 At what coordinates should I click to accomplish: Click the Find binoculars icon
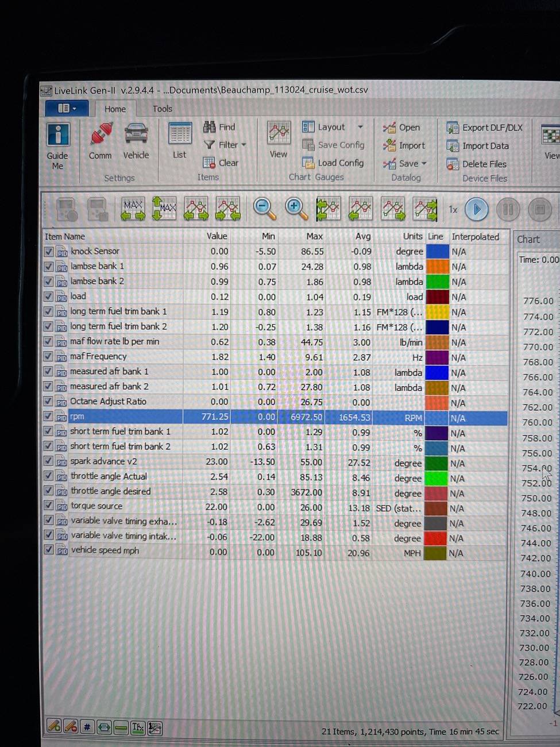(209, 127)
